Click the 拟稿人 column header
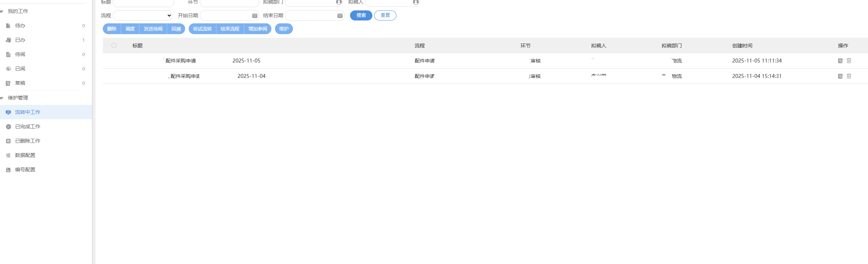This screenshot has height=264, width=868. tap(599, 46)
